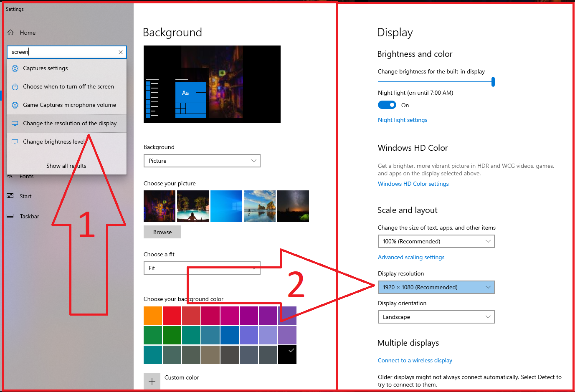
Task: Click the monitor icon beside Change the resolution
Action: [x=15, y=123]
